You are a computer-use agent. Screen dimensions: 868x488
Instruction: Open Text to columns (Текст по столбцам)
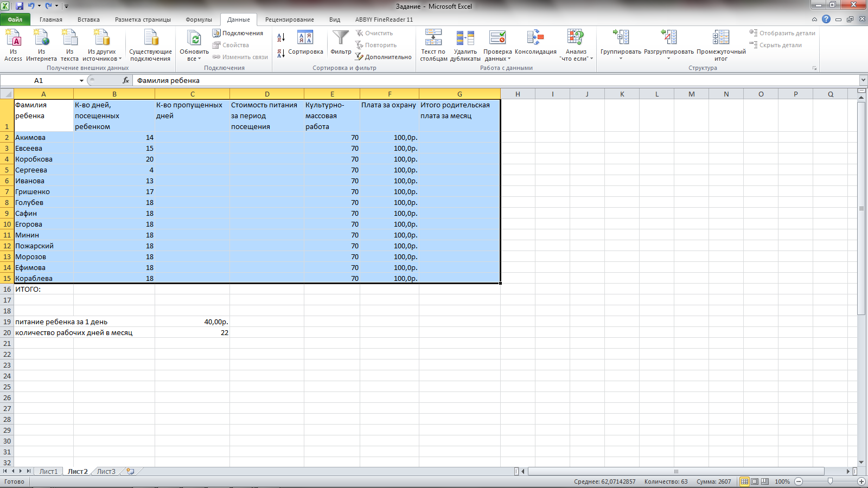coord(433,46)
